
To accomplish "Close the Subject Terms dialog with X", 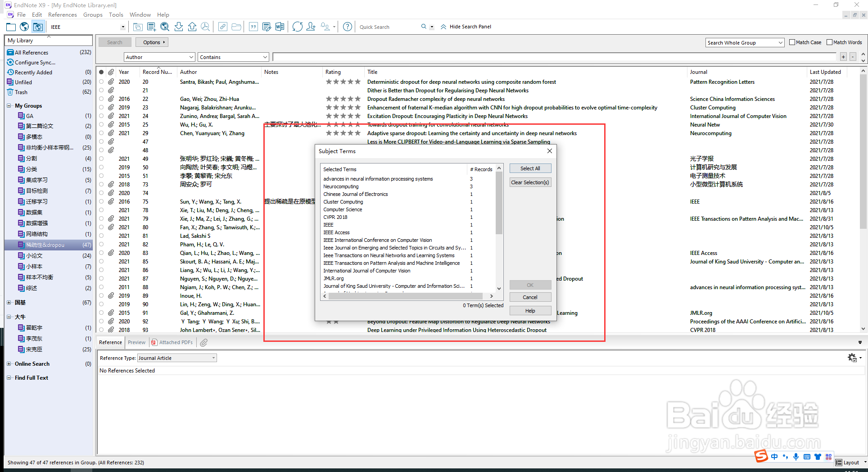I will coord(550,151).
